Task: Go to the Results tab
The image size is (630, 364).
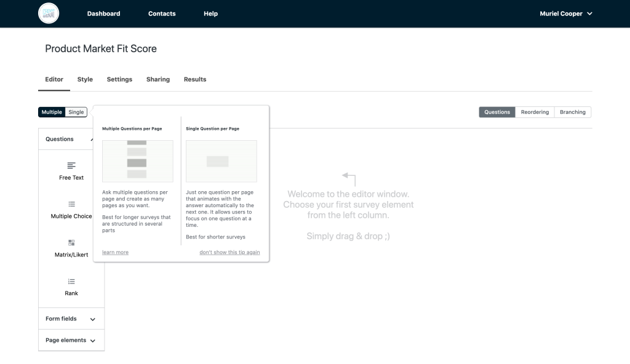Action: click(x=195, y=79)
